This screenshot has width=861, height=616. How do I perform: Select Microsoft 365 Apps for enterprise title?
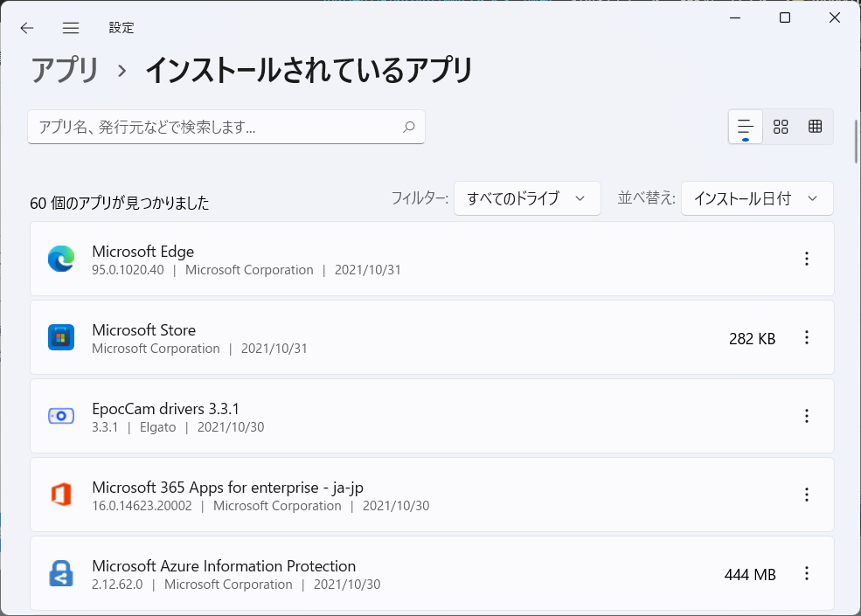tap(227, 488)
